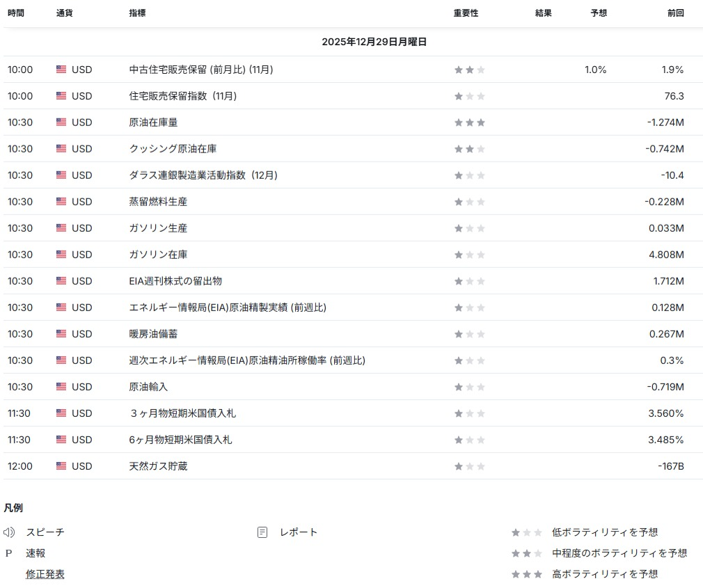
Task: Click the 前回 column header
Action: point(675,13)
